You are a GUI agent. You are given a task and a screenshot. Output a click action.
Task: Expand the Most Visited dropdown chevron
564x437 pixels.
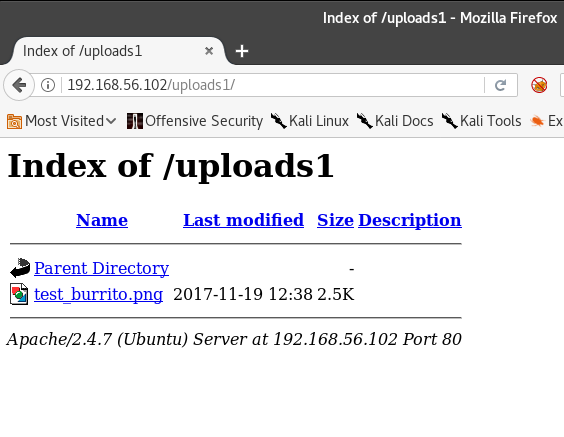[x=111, y=121]
